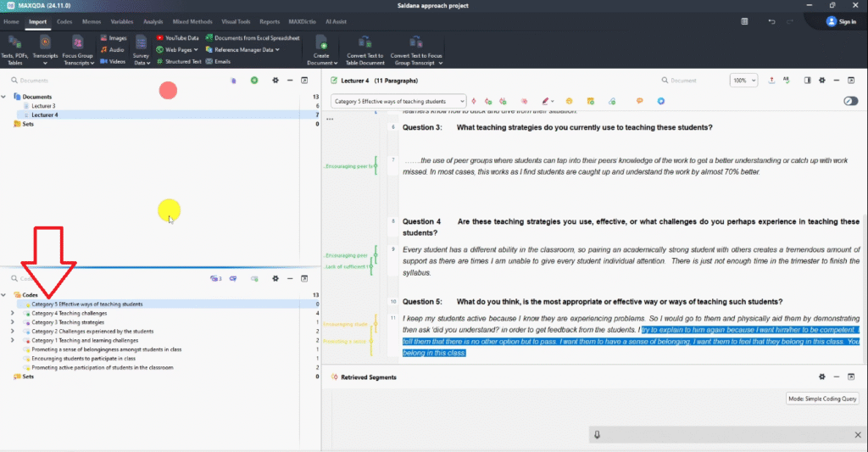Image resolution: width=868 pixels, height=452 pixels.
Task: Open the 100% zoom level dropdown
Action: click(x=744, y=81)
